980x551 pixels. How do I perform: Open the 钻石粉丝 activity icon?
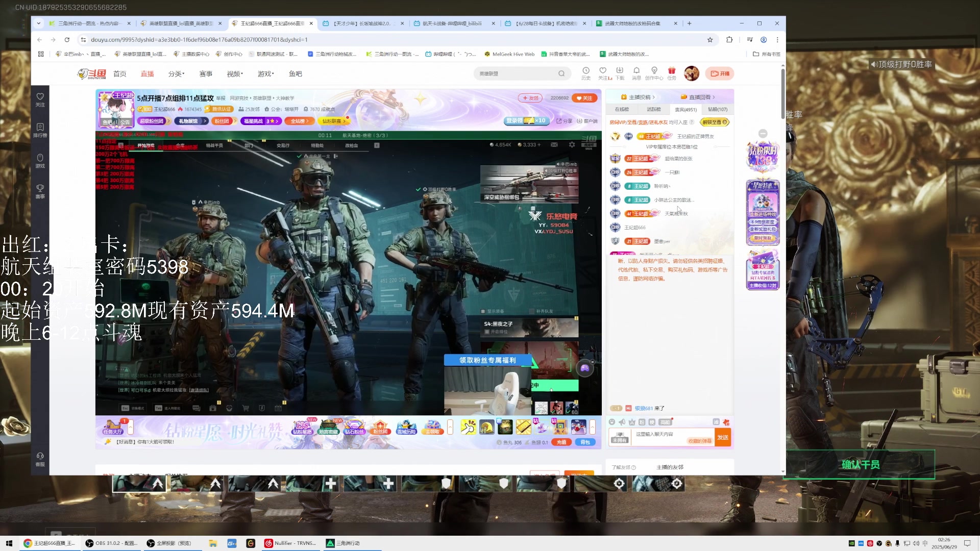pos(354,427)
